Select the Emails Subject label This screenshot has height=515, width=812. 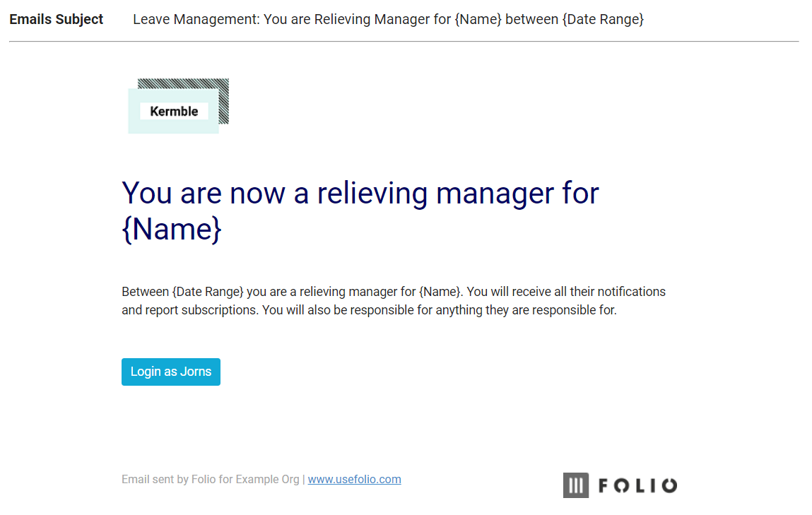click(57, 19)
